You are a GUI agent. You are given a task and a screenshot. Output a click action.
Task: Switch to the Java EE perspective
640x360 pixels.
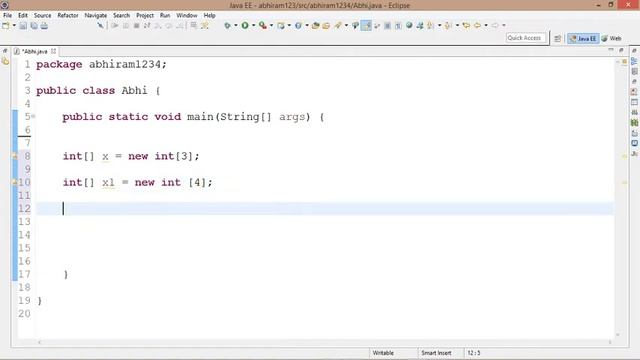click(583, 38)
